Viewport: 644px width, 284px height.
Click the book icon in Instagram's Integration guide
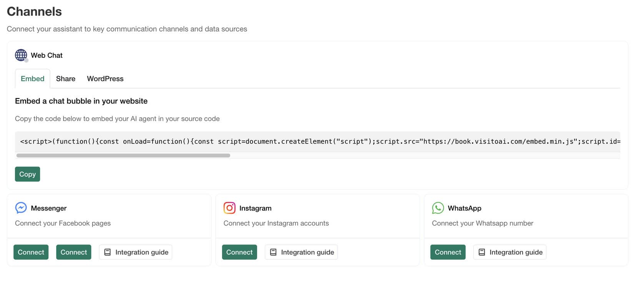273,252
